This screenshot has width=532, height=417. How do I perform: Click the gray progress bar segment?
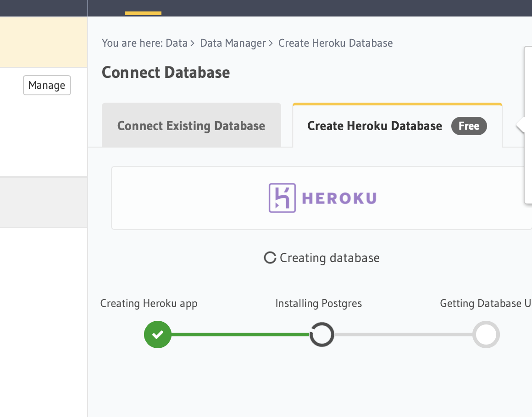click(x=404, y=334)
